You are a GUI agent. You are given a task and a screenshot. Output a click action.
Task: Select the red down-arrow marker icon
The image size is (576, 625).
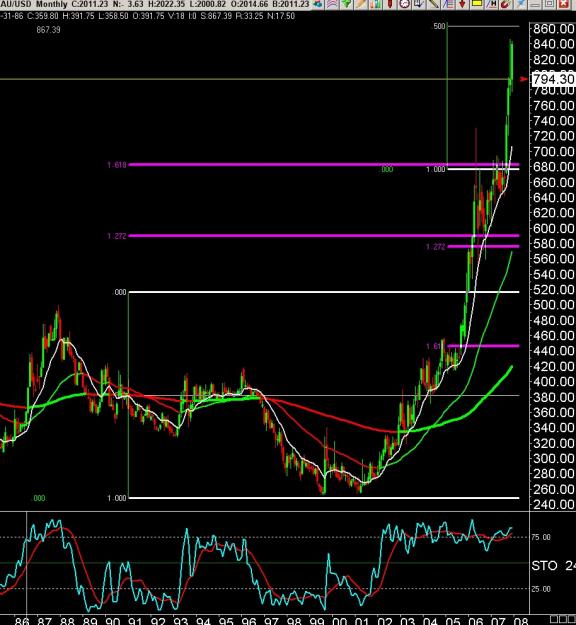coord(462,4)
